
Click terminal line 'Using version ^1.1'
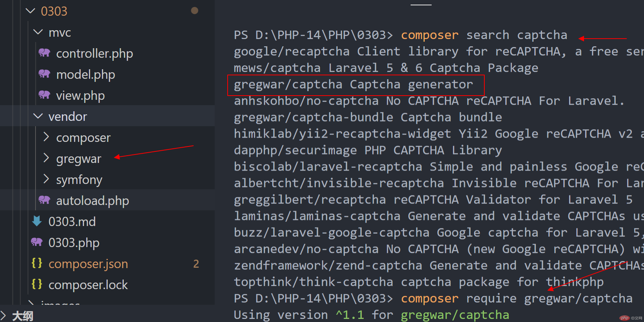(371, 315)
